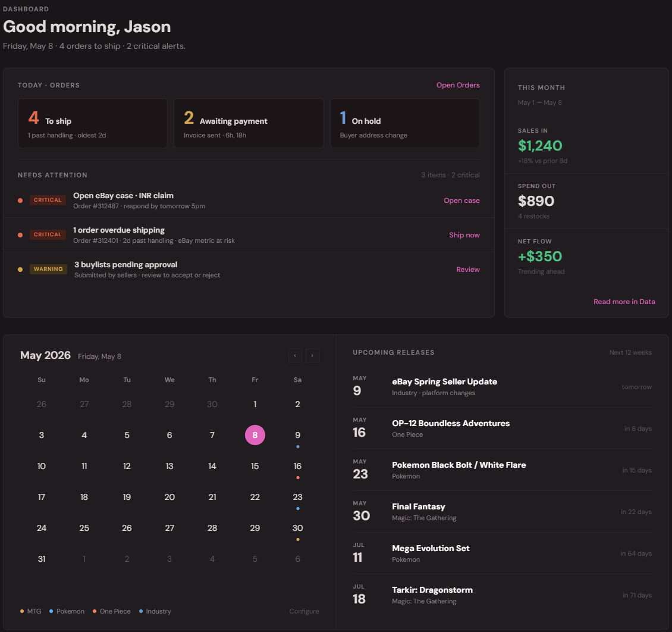Toggle One Piece legend filter
672x632 pixels.
click(111, 611)
